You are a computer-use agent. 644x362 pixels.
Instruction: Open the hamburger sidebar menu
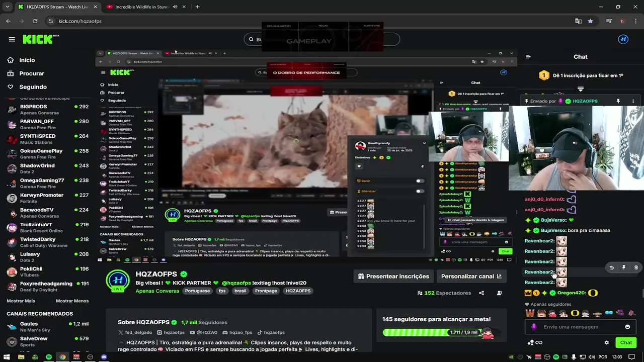click(x=12, y=39)
